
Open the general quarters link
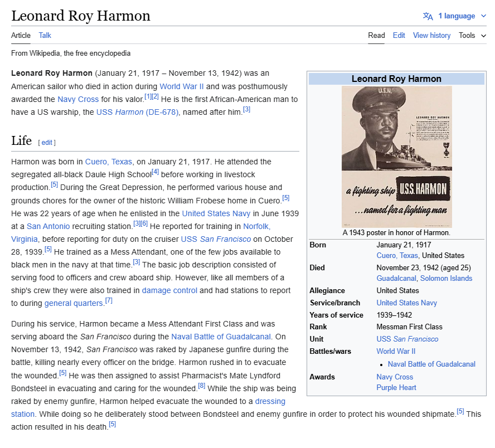pyautogui.click(x=74, y=304)
